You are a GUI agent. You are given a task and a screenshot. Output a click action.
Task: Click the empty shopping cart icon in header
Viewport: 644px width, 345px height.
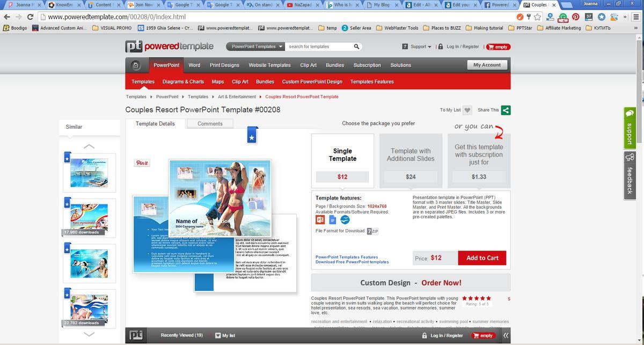498,47
